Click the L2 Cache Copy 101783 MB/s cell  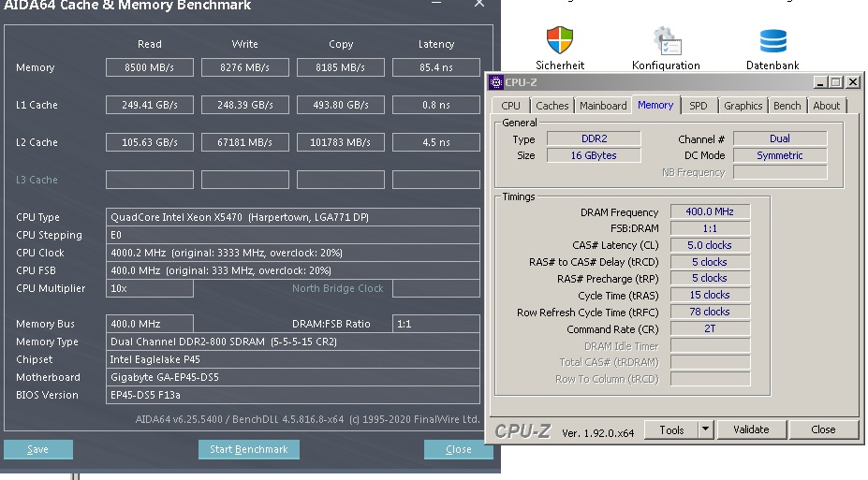(341, 142)
